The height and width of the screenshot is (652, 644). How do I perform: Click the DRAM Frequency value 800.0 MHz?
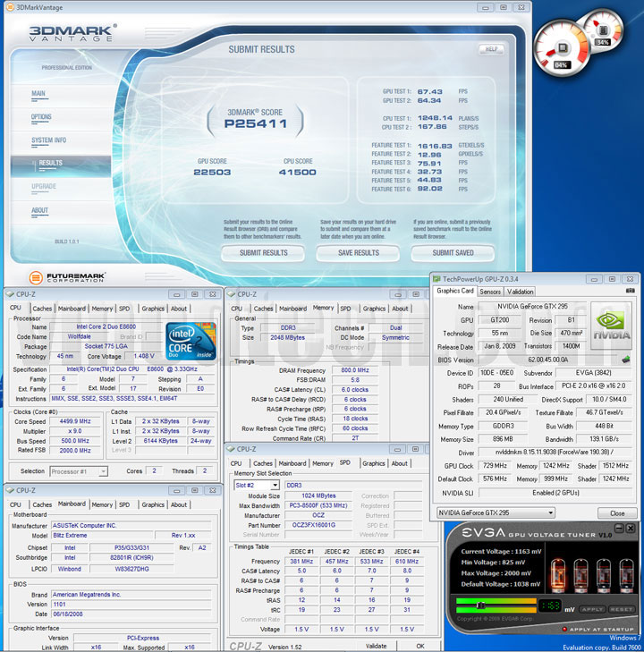pos(354,370)
